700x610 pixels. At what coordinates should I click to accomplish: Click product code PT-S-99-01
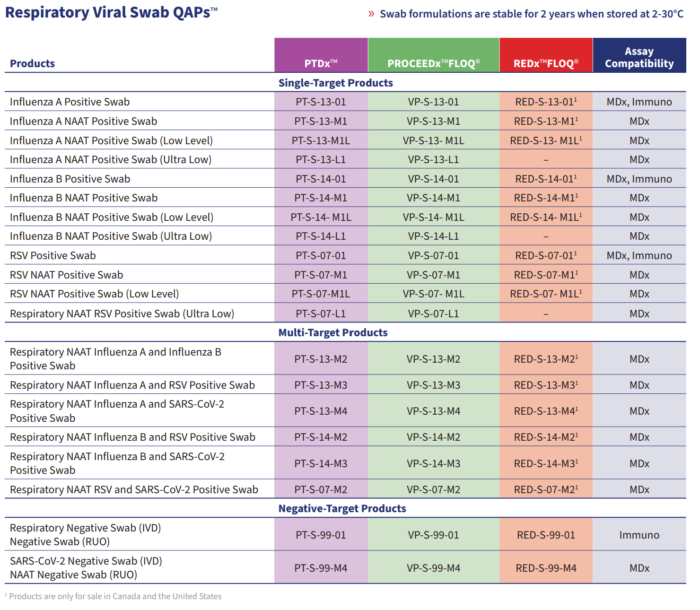(x=321, y=535)
